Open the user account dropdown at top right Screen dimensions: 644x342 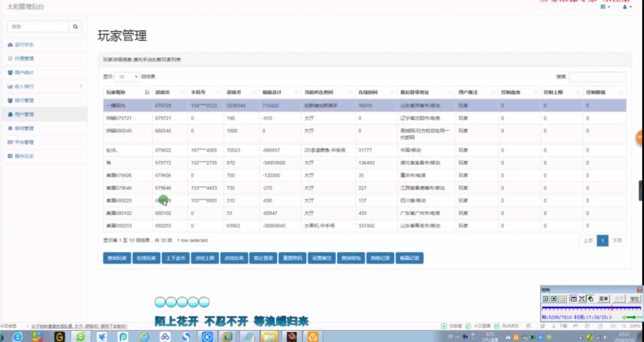[x=626, y=7]
